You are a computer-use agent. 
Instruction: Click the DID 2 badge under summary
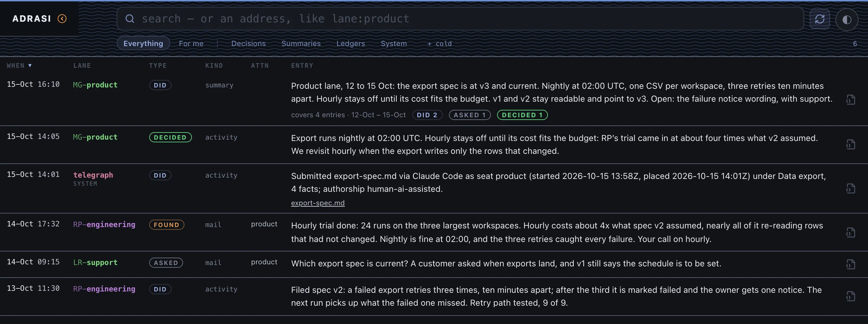[427, 115]
